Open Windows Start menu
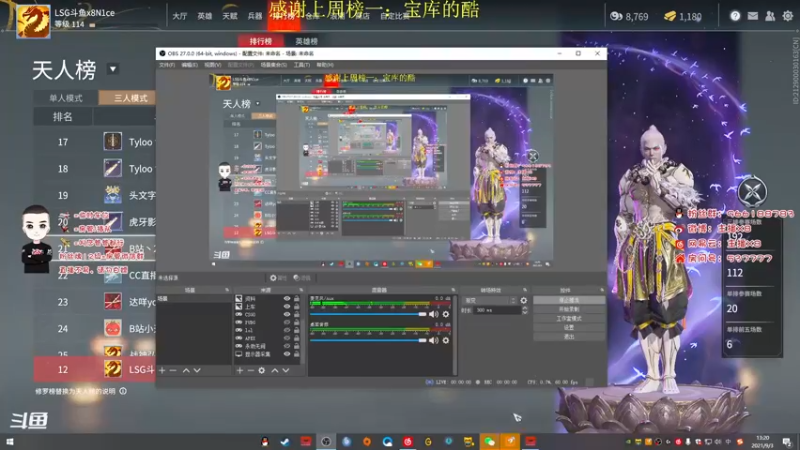This screenshot has width=800, height=450. pyautogui.click(x=10, y=442)
